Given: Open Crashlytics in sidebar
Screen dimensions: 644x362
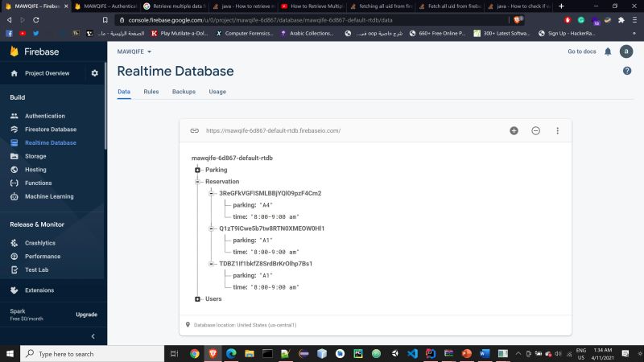Looking at the screenshot, I should click(x=39, y=243).
